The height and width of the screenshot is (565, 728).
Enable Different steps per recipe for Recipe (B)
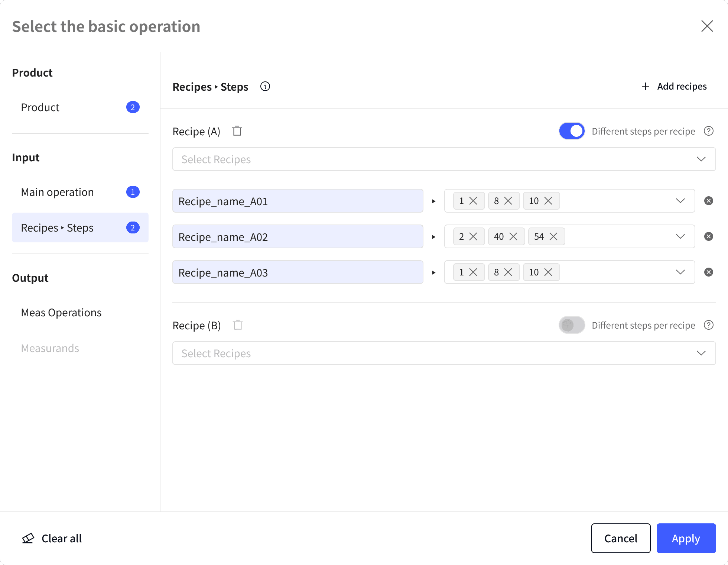pos(572,325)
